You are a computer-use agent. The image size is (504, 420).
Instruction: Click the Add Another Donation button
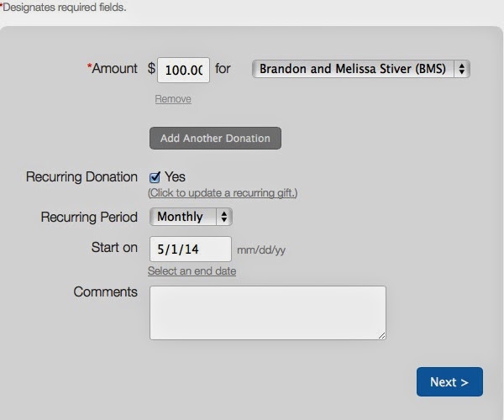tap(215, 138)
